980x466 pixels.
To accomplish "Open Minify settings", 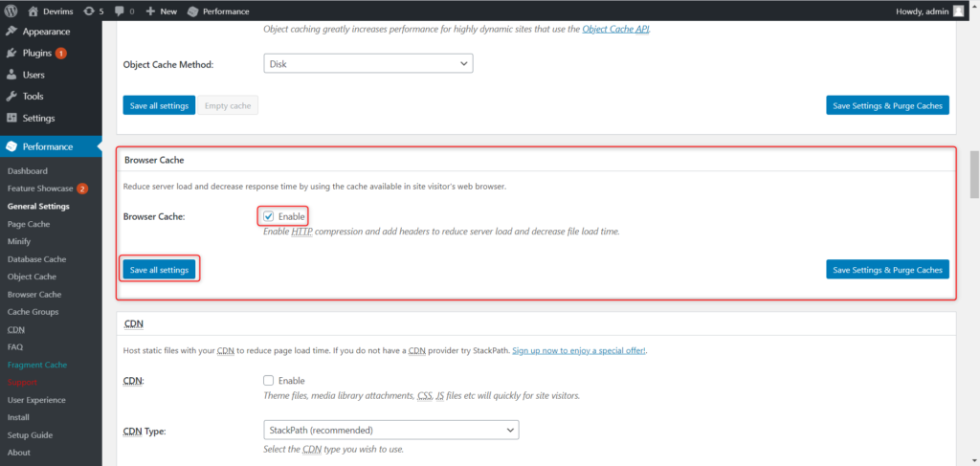I will (19, 241).
